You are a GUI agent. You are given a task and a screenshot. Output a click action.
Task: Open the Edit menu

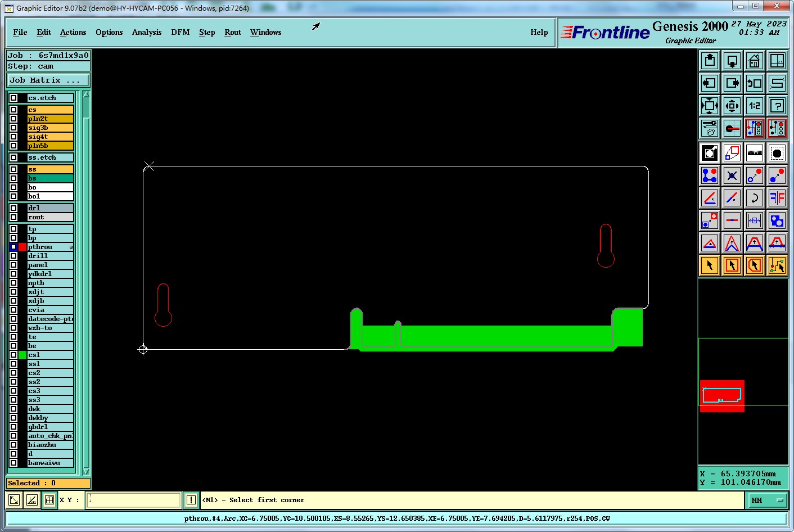click(44, 33)
